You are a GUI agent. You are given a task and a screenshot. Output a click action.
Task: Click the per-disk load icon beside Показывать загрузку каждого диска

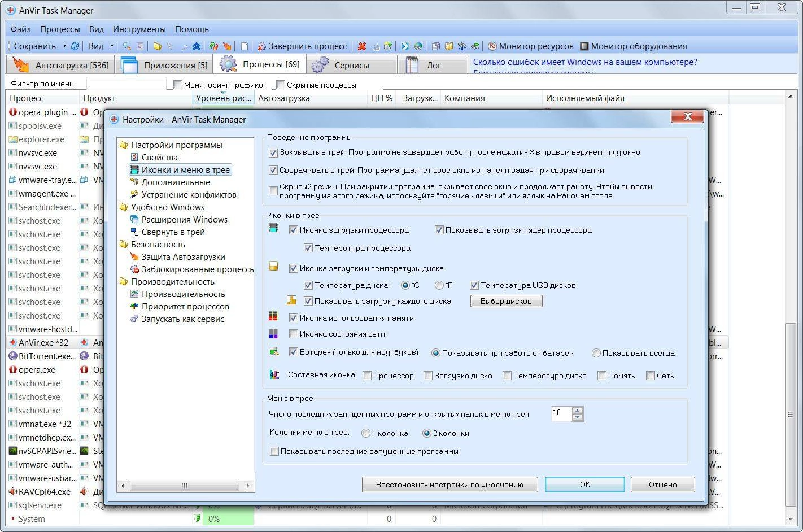pyautogui.click(x=291, y=300)
